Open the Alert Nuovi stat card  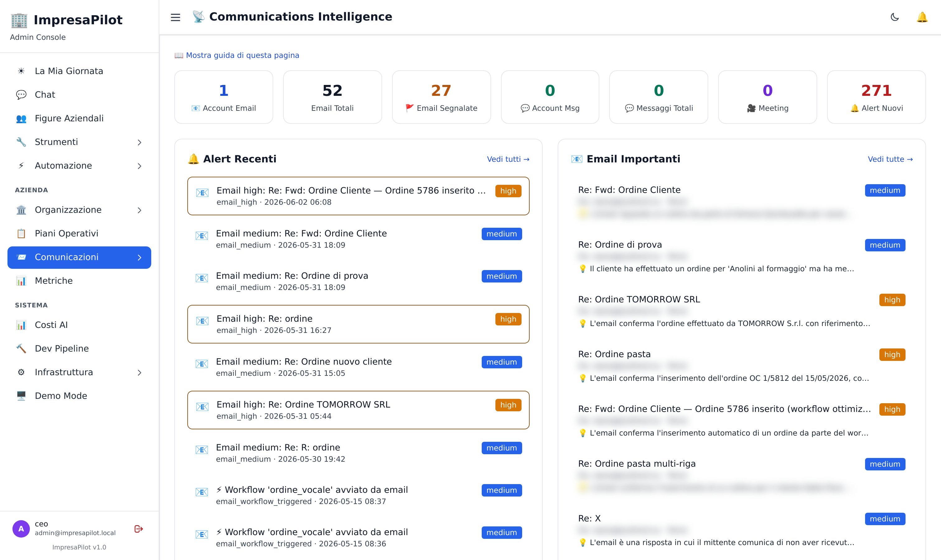[x=877, y=97]
